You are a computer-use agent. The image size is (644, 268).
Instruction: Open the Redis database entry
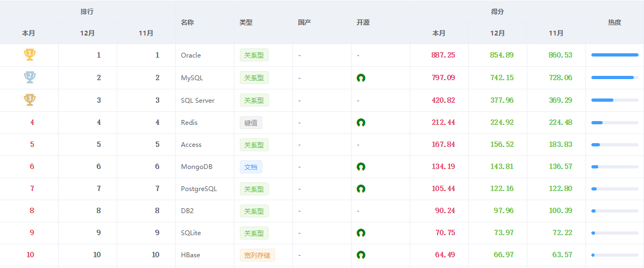pos(189,123)
